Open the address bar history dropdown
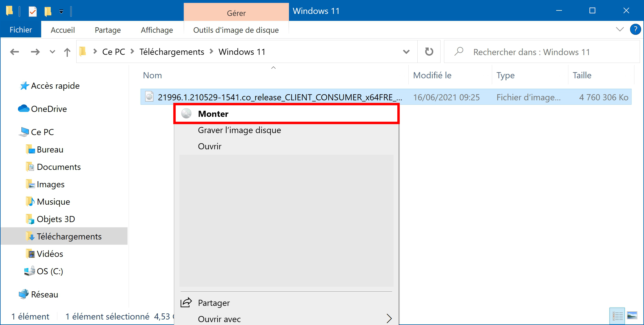The image size is (644, 325). tap(406, 52)
